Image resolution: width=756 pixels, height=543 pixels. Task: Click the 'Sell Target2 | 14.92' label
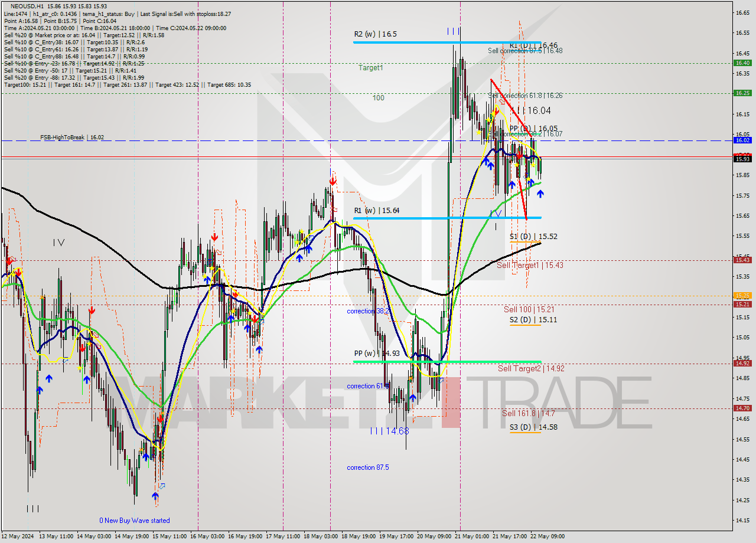click(531, 368)
